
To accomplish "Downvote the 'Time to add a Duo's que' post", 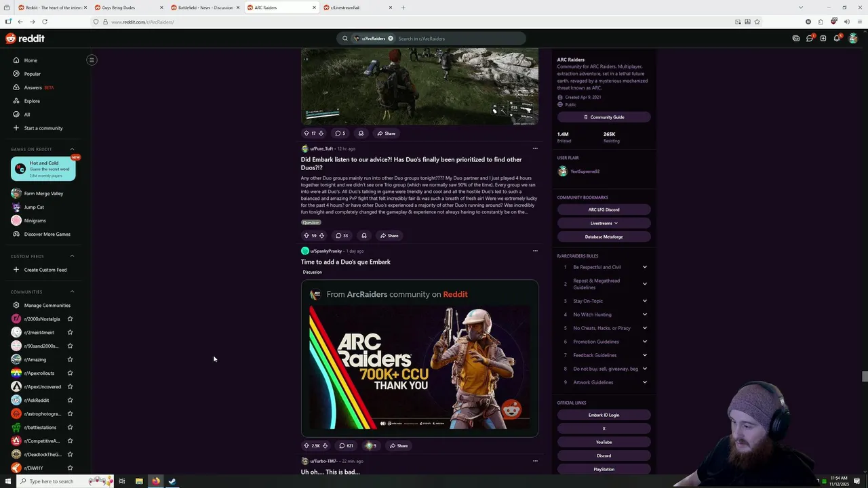I will 325,445.
